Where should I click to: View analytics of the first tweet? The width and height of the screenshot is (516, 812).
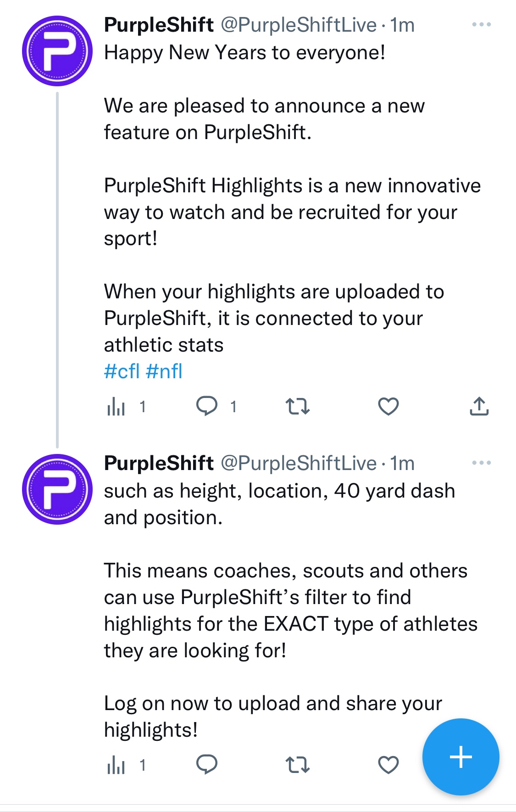point(117,406)
